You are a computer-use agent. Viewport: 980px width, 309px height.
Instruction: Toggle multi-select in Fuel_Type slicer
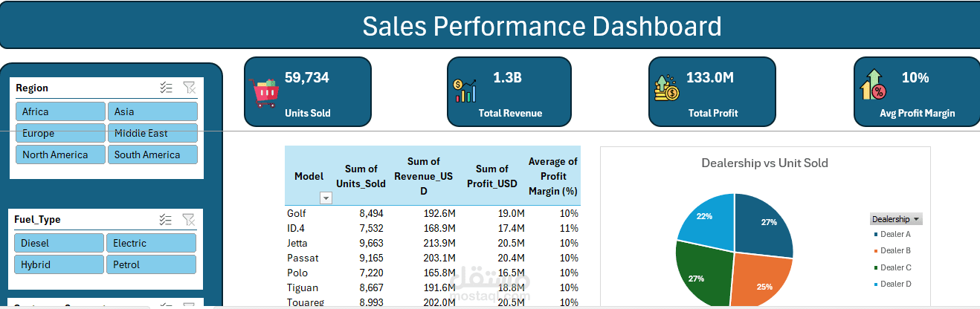(167, 219)
